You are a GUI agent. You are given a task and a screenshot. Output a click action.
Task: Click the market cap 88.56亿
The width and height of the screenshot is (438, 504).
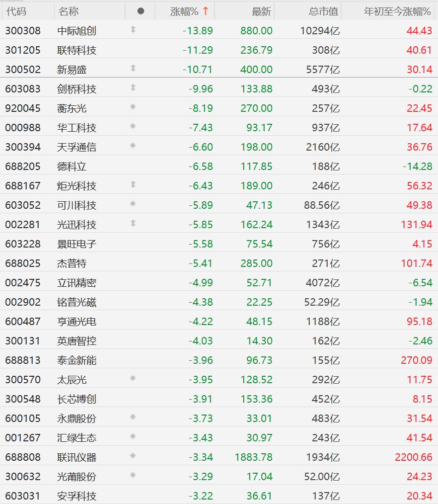point(322,205)
